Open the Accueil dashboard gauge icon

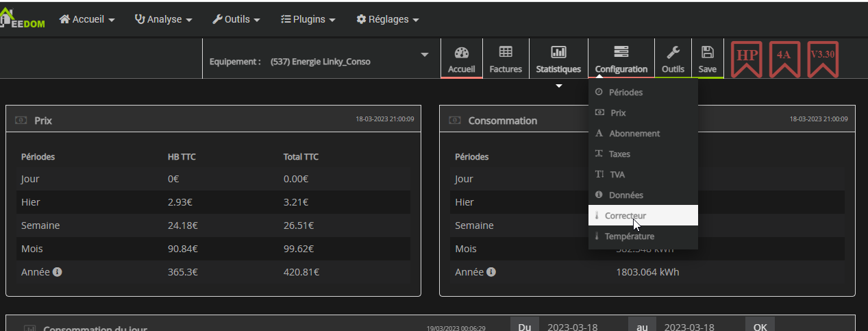click(x=461, y=53)
